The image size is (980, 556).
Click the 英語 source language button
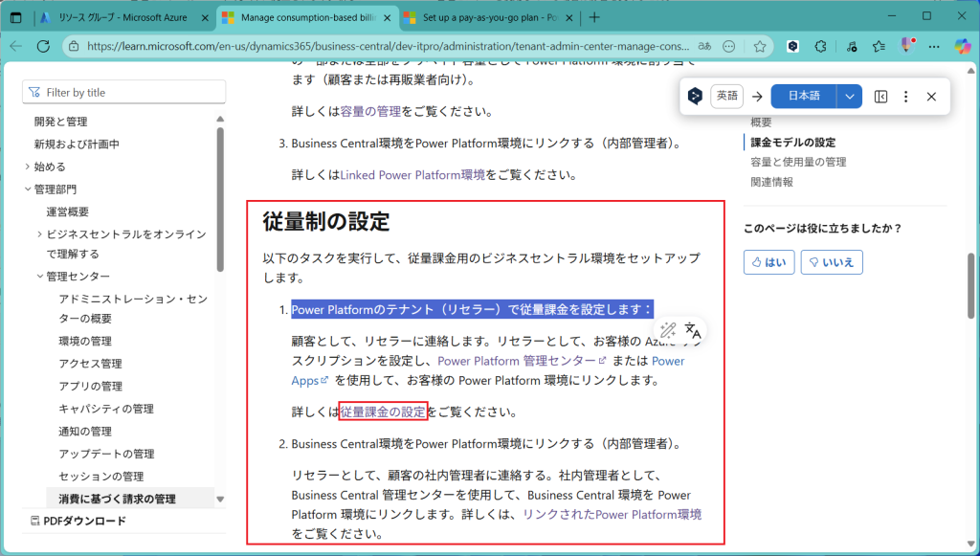pos(727,97)
